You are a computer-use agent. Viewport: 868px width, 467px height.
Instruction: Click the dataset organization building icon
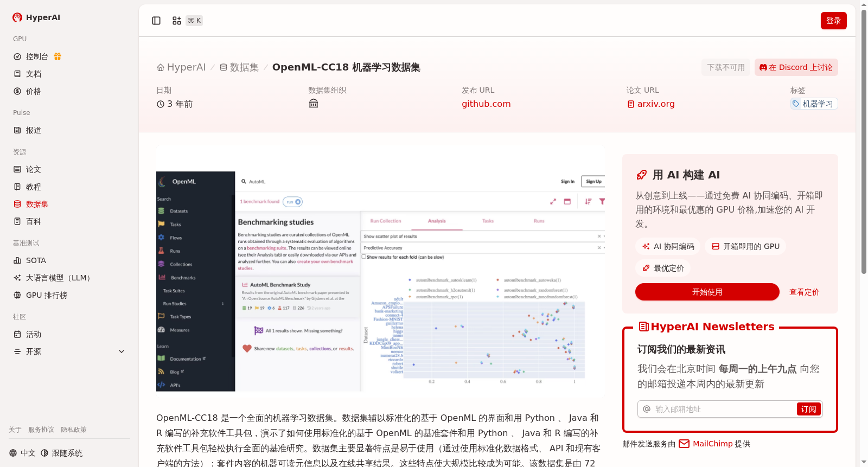pyautogui.click(x=314, y=104)
